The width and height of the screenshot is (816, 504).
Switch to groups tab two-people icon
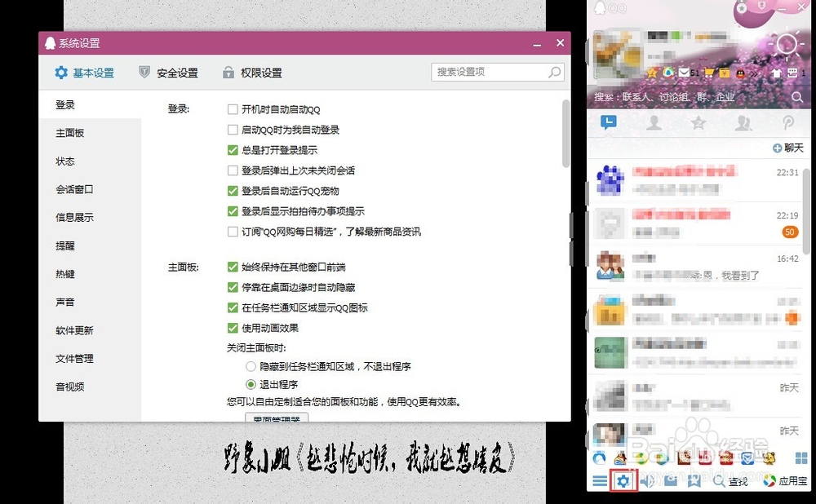(743, 123)
